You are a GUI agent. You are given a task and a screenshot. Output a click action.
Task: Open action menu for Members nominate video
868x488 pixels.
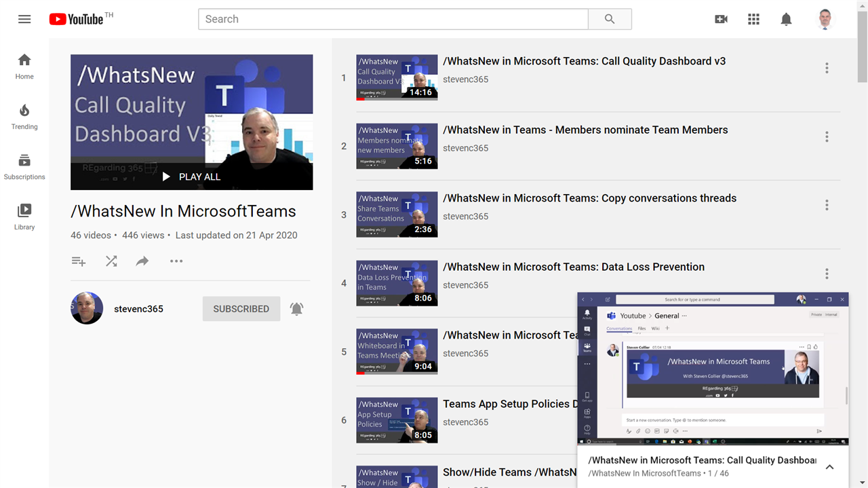(x=827, y=136)
